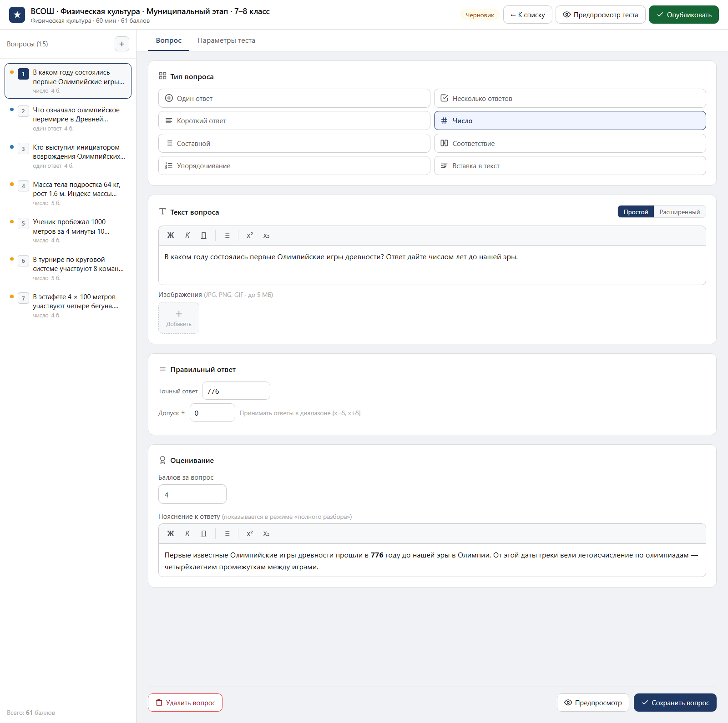Apply subscript in explanation toolbar
The height and width of the screenshot is (723, 728).
266,534
